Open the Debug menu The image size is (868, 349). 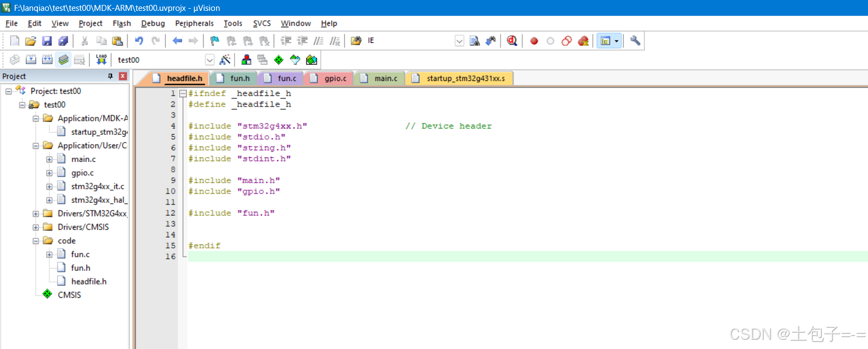pyautogui.click(x=153, y=23)
